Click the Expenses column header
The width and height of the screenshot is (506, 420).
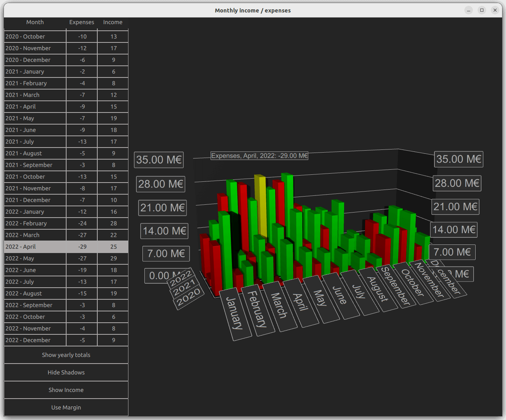82,22
